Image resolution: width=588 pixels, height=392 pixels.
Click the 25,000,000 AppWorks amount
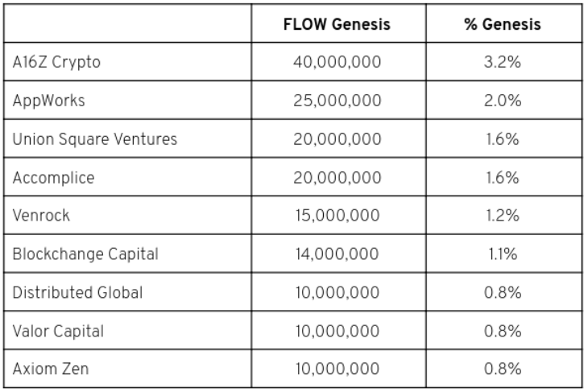(337, 101)
